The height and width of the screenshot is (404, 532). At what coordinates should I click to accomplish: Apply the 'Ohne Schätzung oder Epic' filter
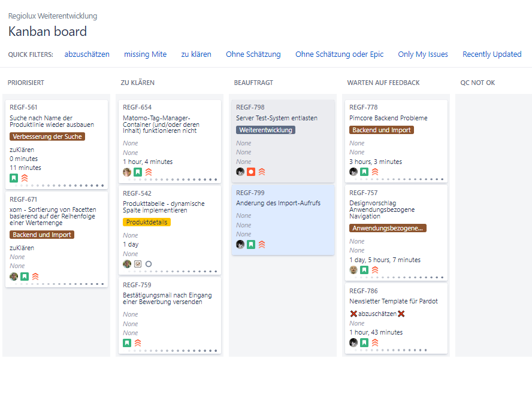click(x=339, y=54)
